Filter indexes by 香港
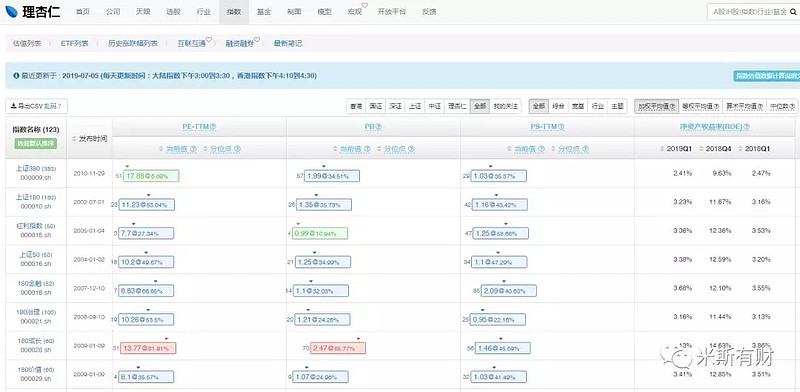 click(356, 106)
